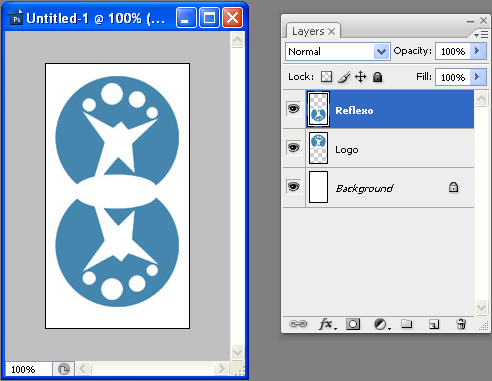Click document horizontal scrollbar left arrow
The height and width of the screenshot is (381, 492).
83,369
